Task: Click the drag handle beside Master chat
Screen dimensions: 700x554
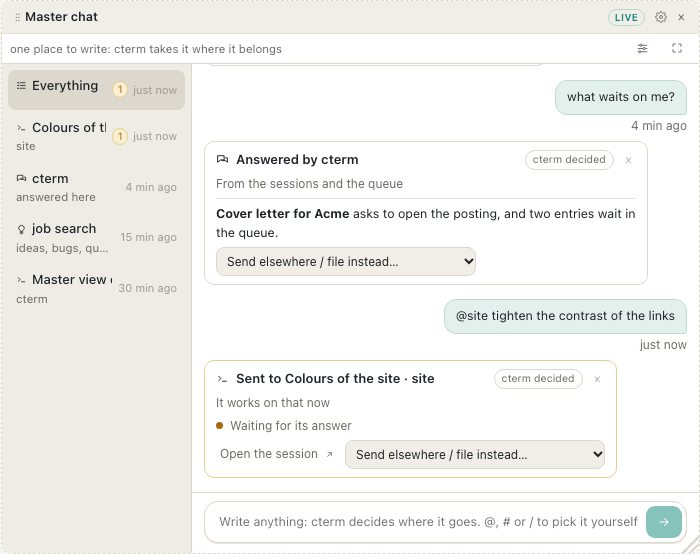Action: (17, 17)
